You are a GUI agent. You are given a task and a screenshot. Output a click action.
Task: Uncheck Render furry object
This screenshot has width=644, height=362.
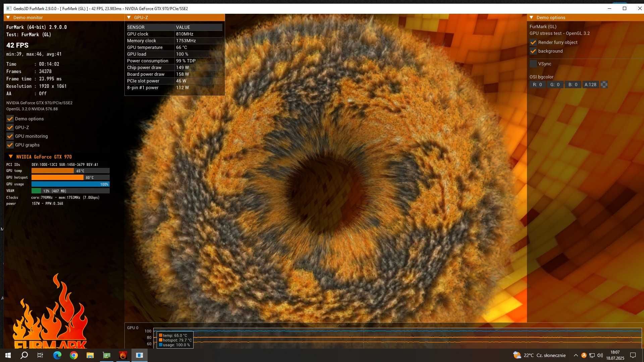[533, 42]
